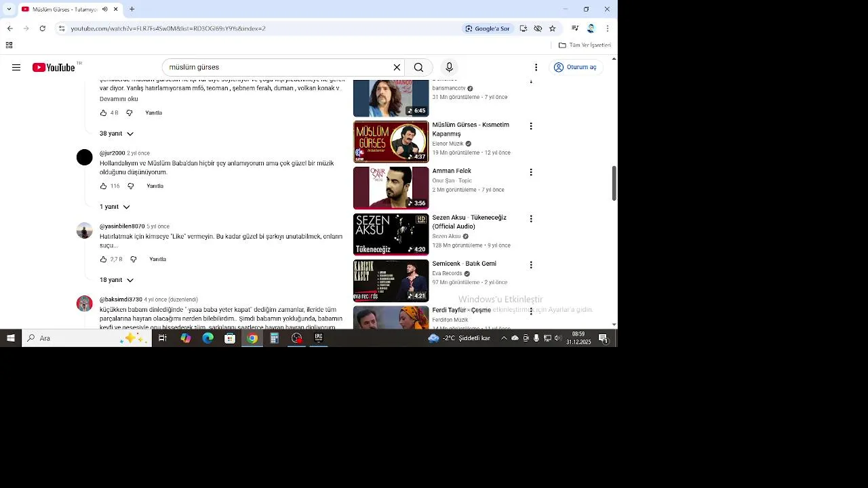The width and height of the screenshot is (868, 488).
Task: Open the Amman Felek video title
Action: (x=452, y=171)
